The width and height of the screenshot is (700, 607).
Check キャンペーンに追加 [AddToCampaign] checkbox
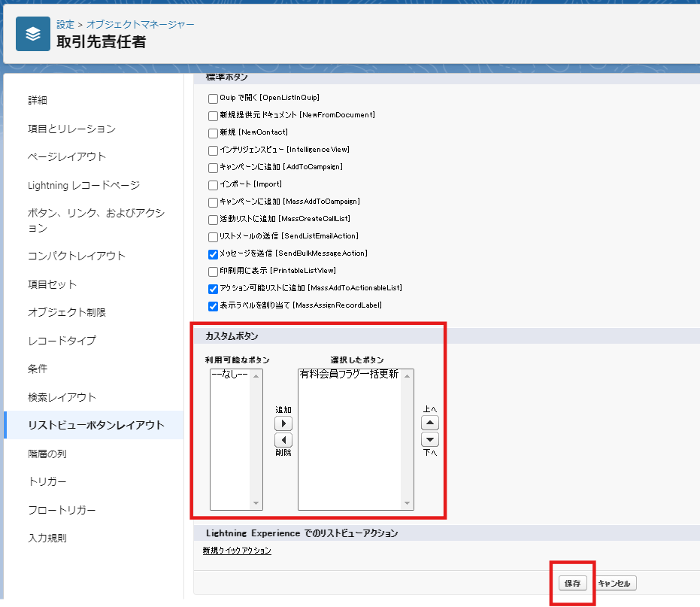pyautogui.click(x=214, y=168)
